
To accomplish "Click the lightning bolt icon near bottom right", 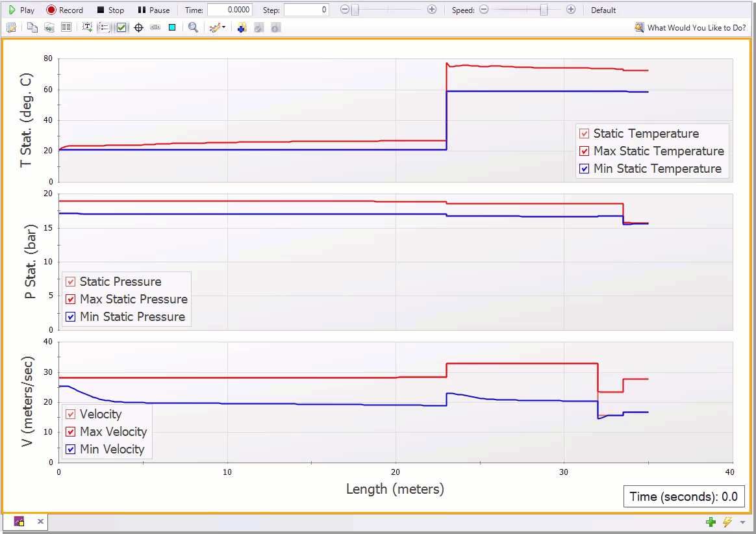I will pos(727,522).
